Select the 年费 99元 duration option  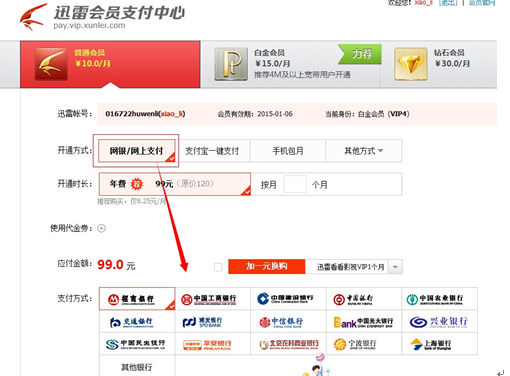175,184
